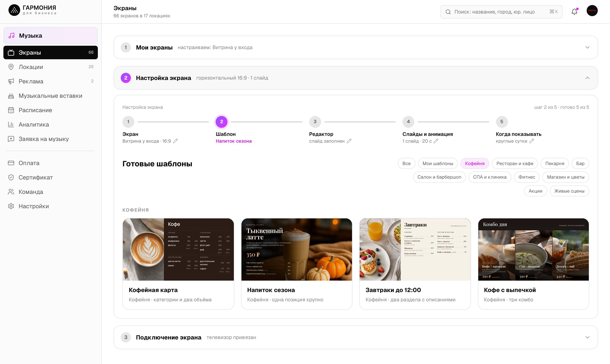Choose СПА и клиника filter
Image resolution: width=610 pixels, height=364 pixels.
[490, 177]
